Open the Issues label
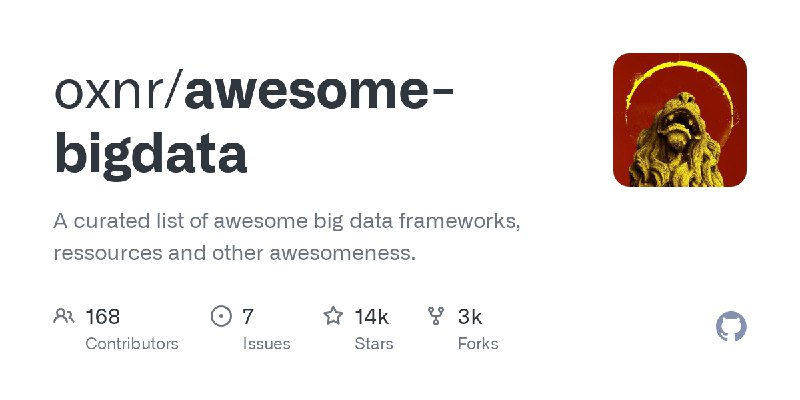The image size is (800, 400). coord(266,344)
